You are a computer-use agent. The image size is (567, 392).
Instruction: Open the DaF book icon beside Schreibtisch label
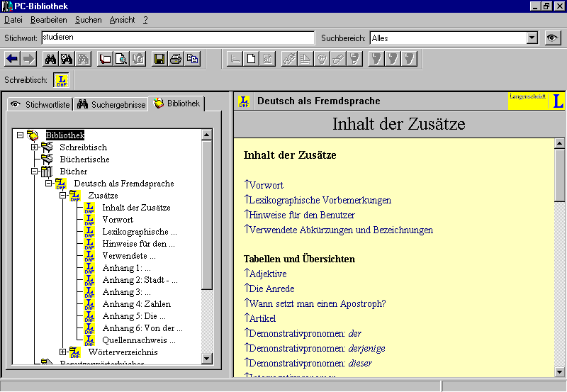[x=62, y=81]
